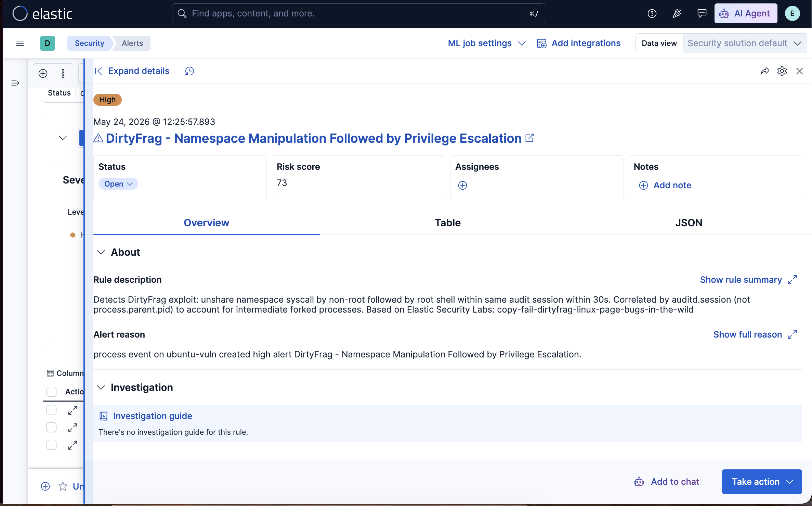Go to the Alerts breadcrumb
The height and width of the screenshot is (506, 812).
click(132, 43)
